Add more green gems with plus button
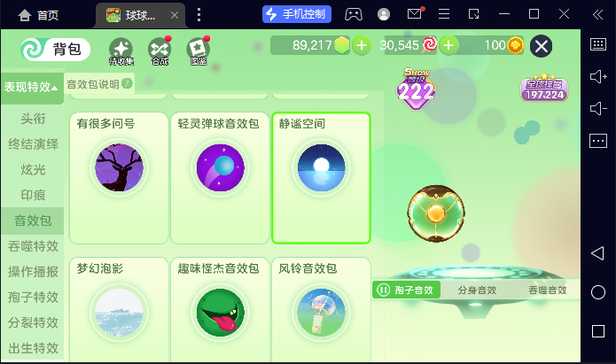The width and height of the screenshot is (616, 364). pos(362,45)
